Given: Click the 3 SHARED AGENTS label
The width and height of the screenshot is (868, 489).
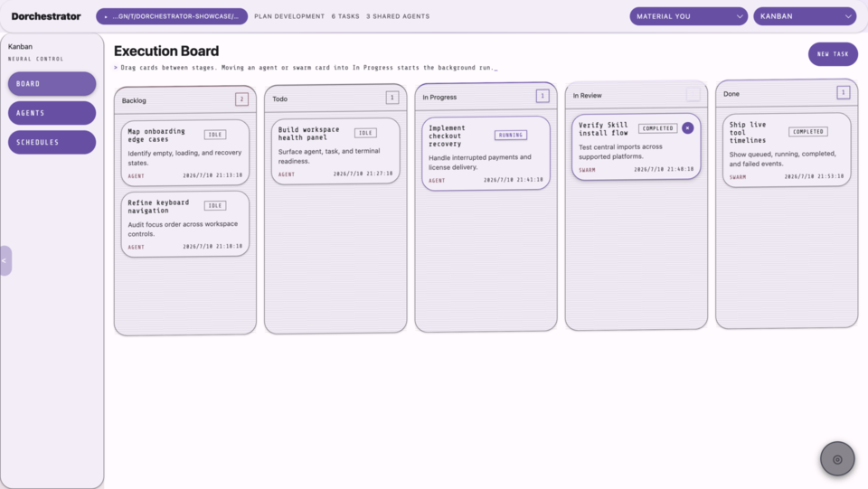Looking at the screenshot, I should click(x=398, y=16).
